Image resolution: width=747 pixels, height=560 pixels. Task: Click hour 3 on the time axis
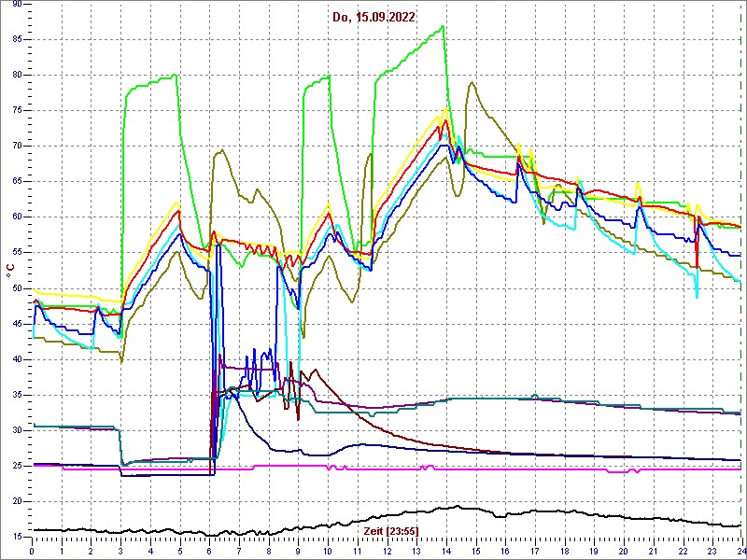pyautogui.click(x=120, y=551)
